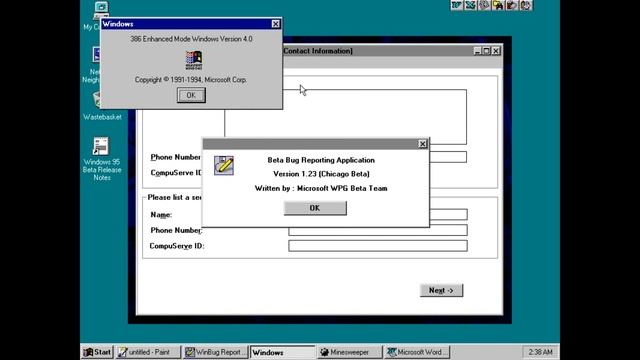640x360 pixels.
Task: Launch Excel from the Office shortcut bar
Action: 470,5
